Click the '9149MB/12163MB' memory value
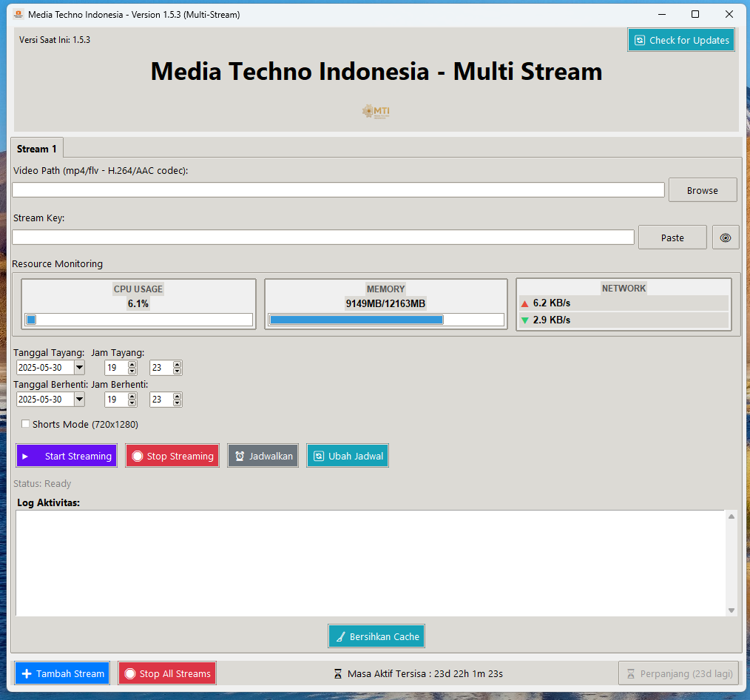 385,303
